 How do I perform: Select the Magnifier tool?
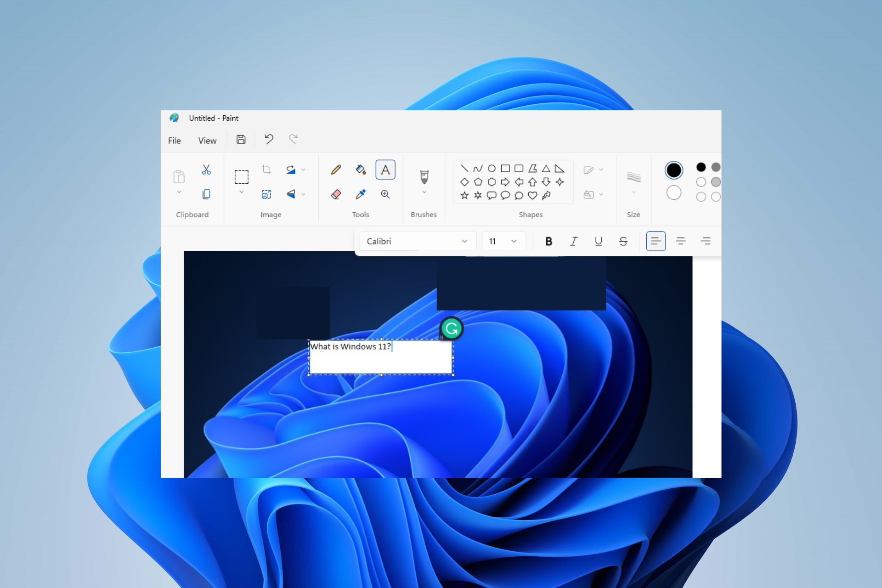[x=385, y=194]
